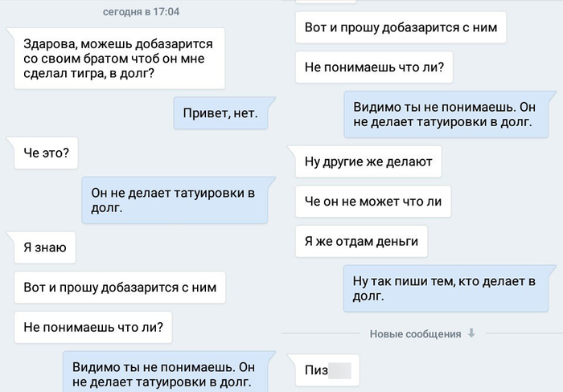
Task: Select the Вот и прошу message under Я знаю
Action: [x=120, y=288]
